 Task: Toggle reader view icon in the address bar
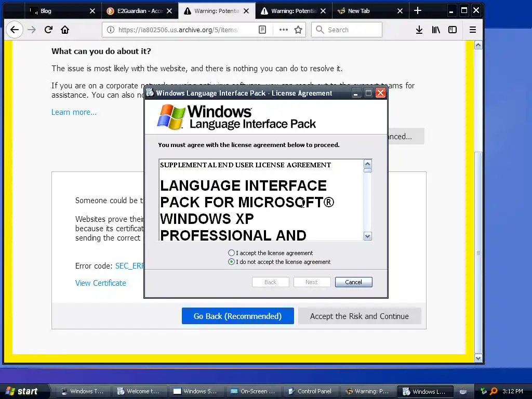tap(262, 30)
